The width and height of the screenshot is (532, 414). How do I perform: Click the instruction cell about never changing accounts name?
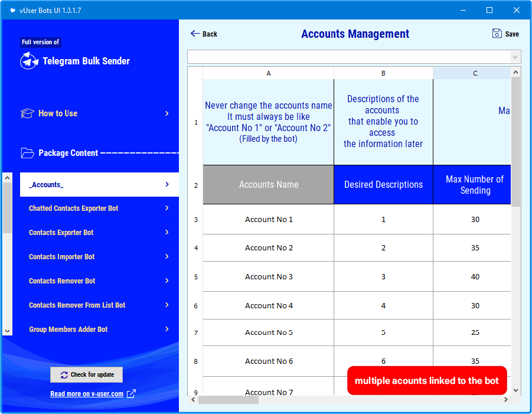point(269,122)
